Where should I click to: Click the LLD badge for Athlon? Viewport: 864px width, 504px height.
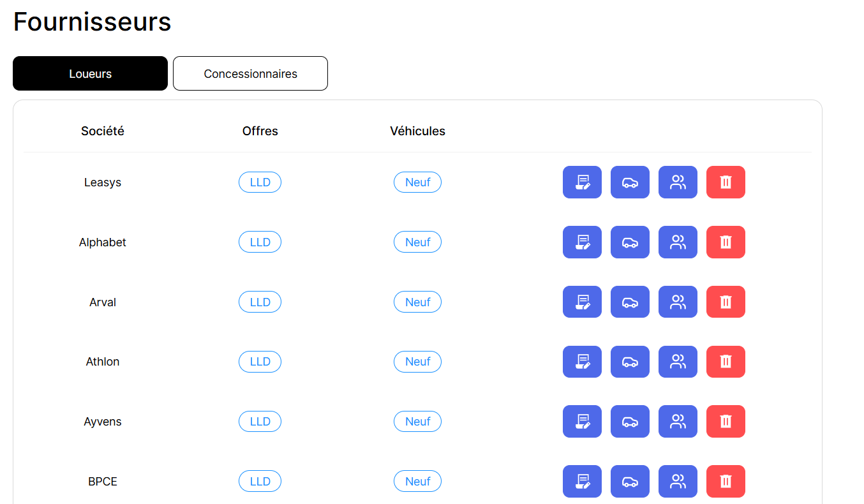[x=260, y=362]
